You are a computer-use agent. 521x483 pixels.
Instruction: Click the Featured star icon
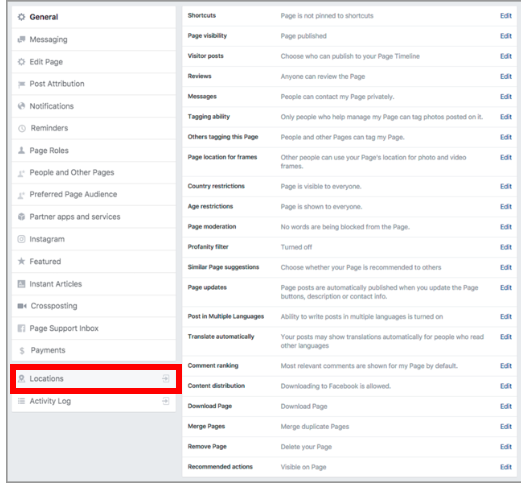tap(21, 261)
